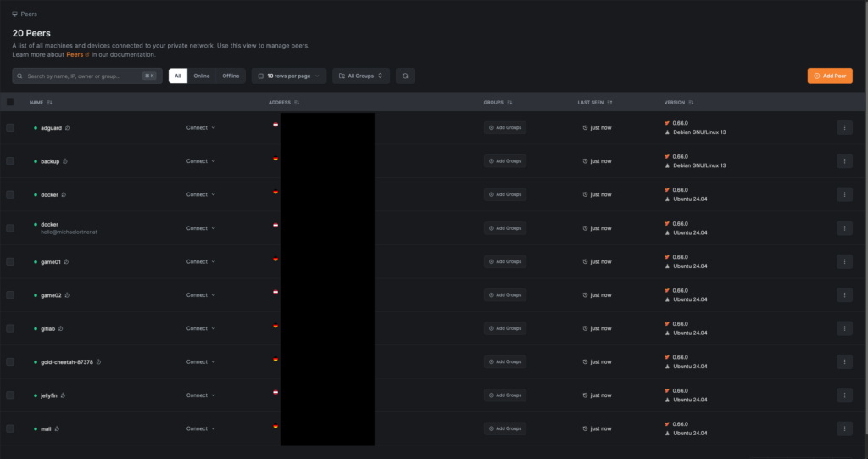The width and height of the screenshot is (868, 459).
Task: Sort by the ADDRESS column icon
Action: point(297,103)
